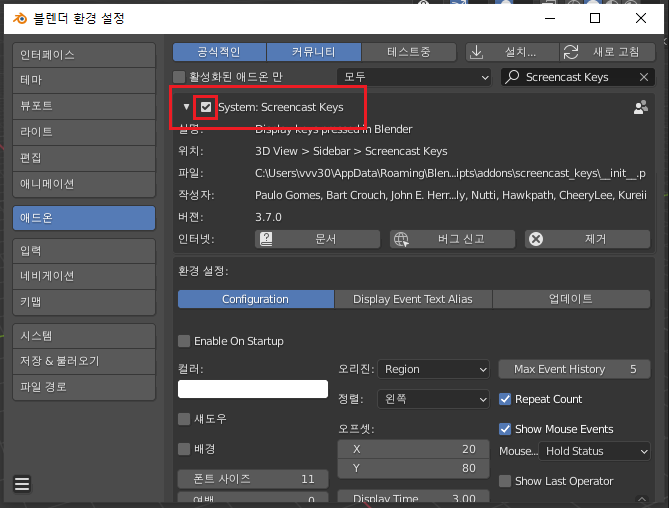Open the 파일 경로 preferences section
The image size is (669, 508).
[84, 387]
